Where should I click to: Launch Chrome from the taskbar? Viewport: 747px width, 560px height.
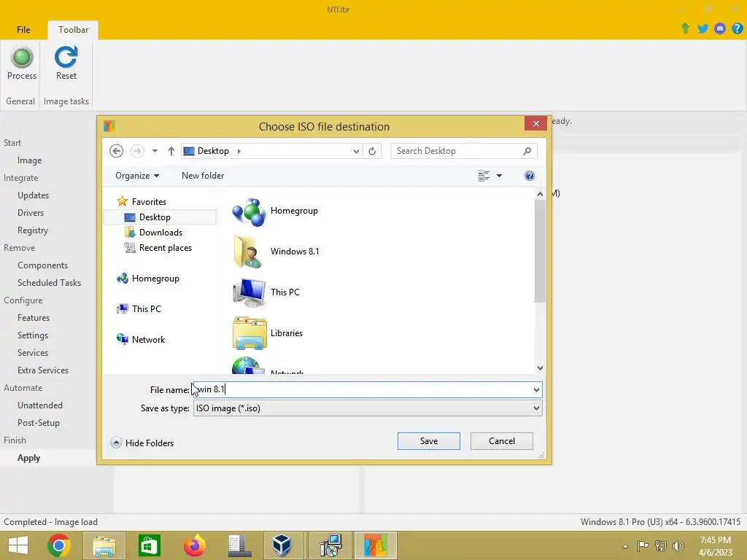[59, 545]
